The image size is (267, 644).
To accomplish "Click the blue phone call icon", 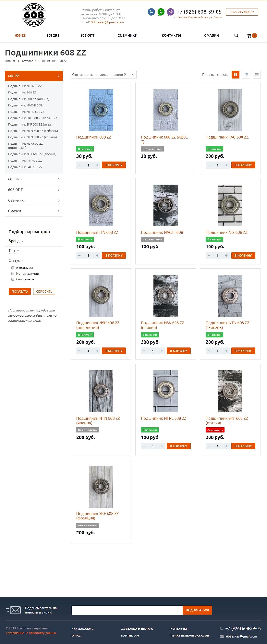I will pyautogui.click(x=151, y=12).
